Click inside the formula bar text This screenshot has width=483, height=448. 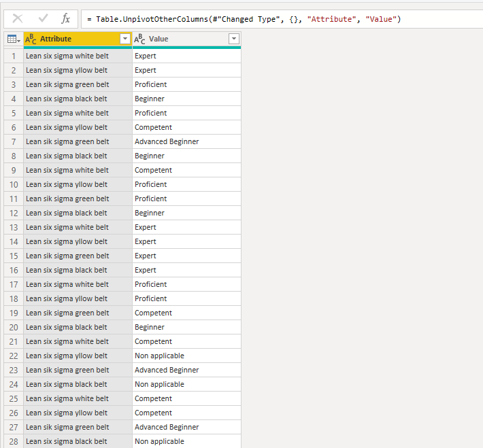pos(244,19)
